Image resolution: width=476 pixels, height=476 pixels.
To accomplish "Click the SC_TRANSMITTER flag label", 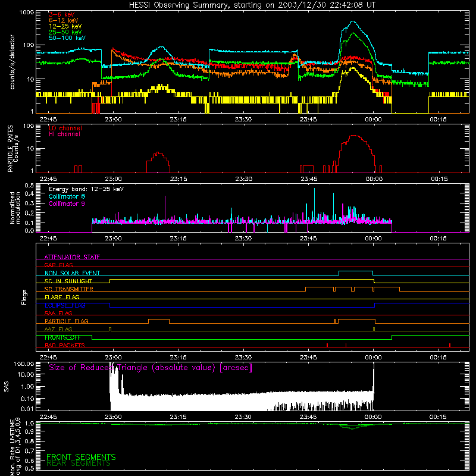I will tap(68, 289).
